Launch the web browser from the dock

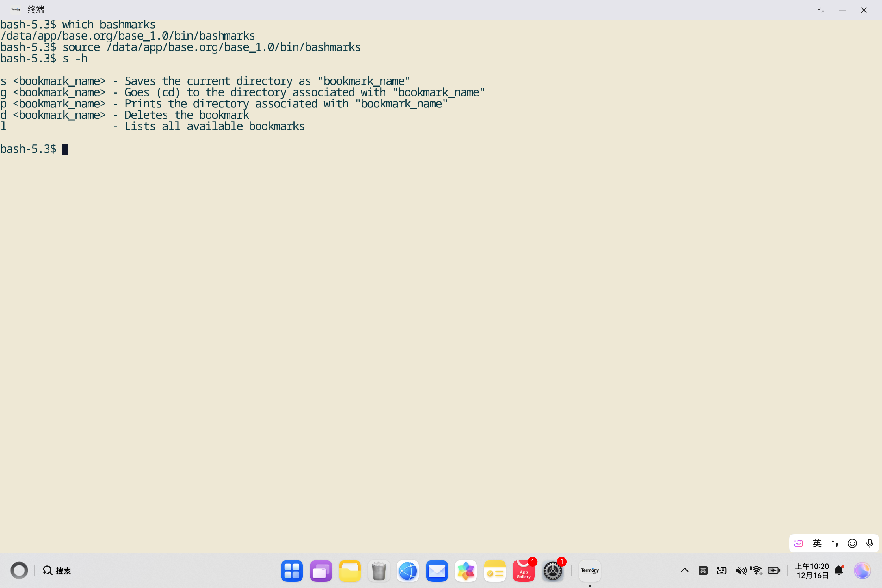pos(408,570)
